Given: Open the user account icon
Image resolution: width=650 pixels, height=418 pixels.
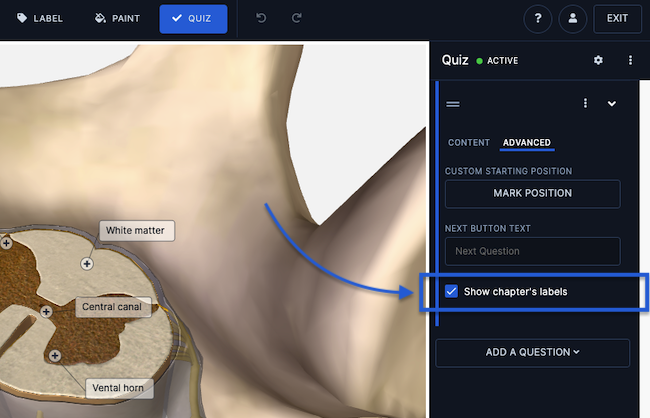Looking at the screenshot, I should [x=572, y=19].
